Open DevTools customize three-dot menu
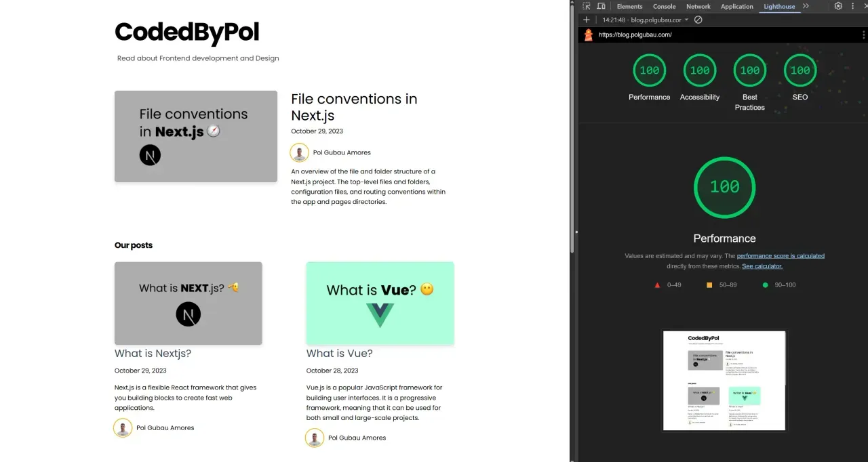 pos(853,6)
